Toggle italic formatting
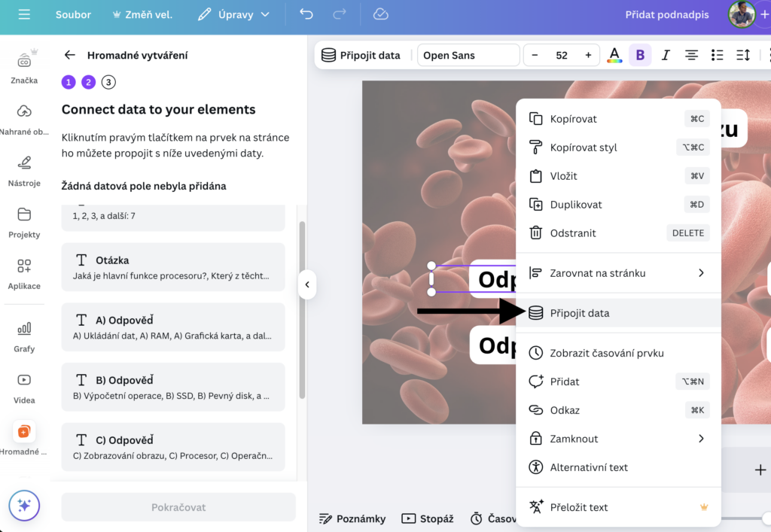Screen dimensions: 771x532 666,55
